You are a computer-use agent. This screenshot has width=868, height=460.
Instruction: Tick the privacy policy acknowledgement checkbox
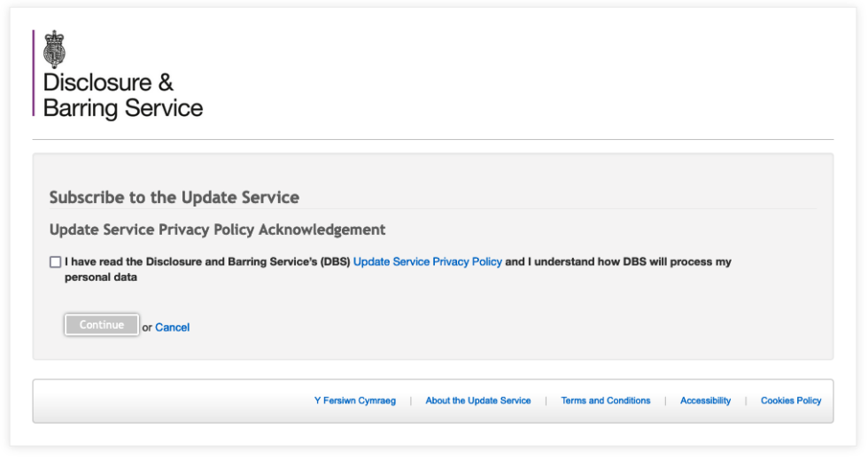[x=56, y=262]
